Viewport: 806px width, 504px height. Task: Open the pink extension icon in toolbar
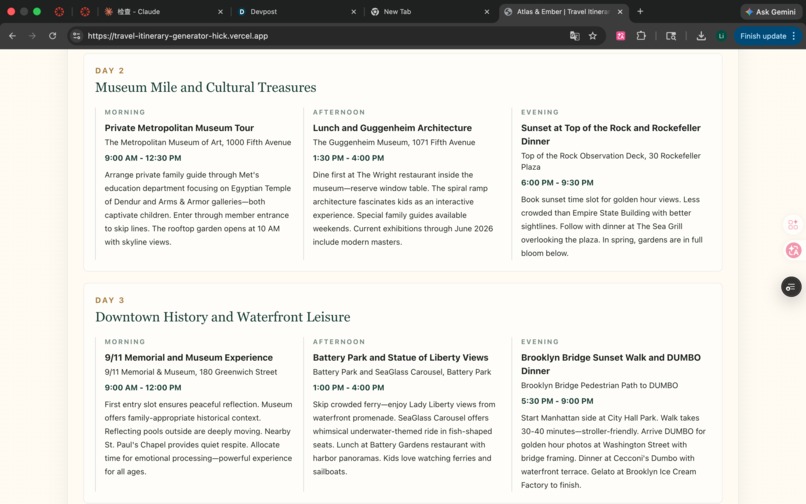coord(620,36)
